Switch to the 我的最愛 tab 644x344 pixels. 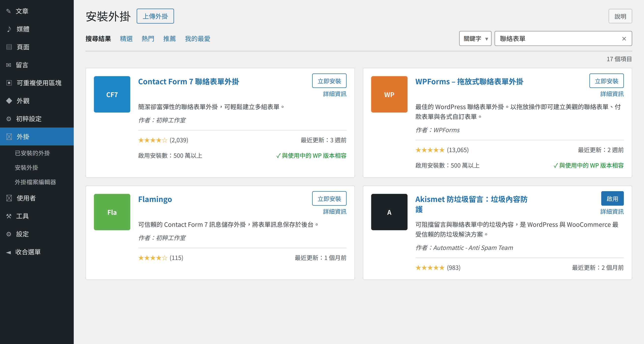click(197, 39)
